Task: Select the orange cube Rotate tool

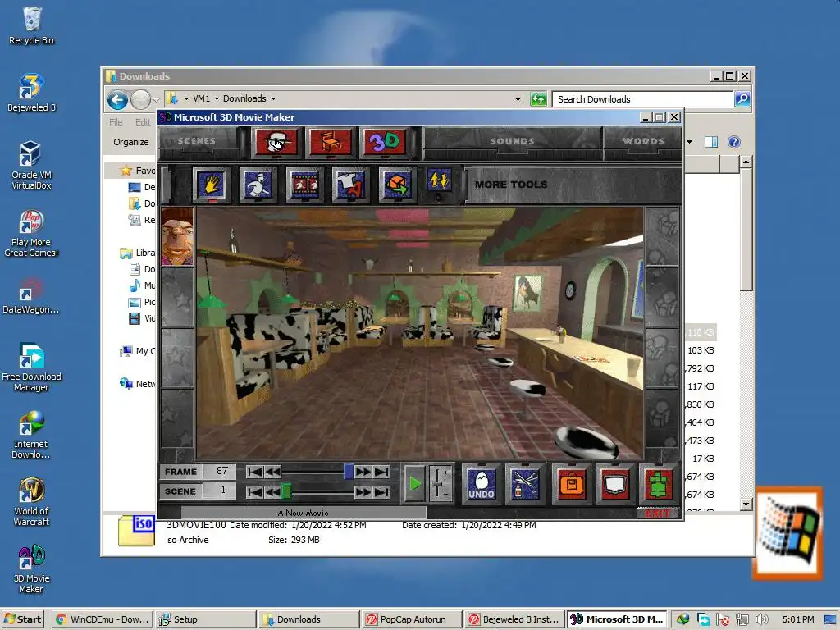Action: coord(397,185)
